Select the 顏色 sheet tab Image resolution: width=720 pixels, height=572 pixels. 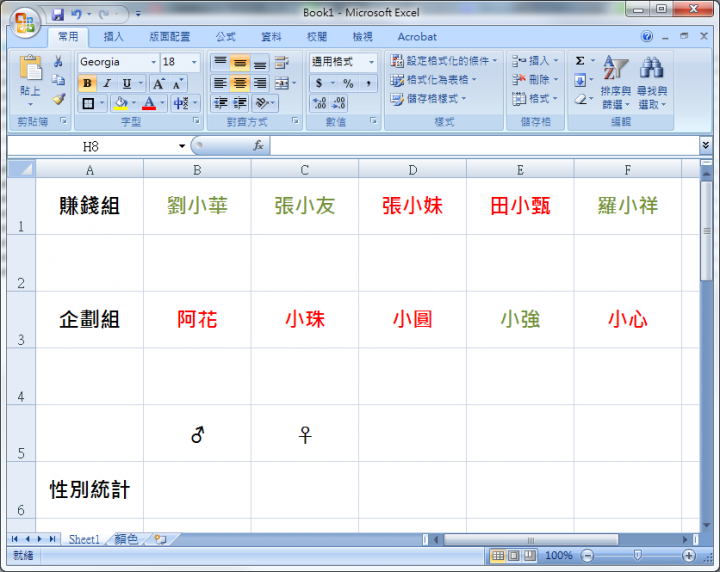126,539
